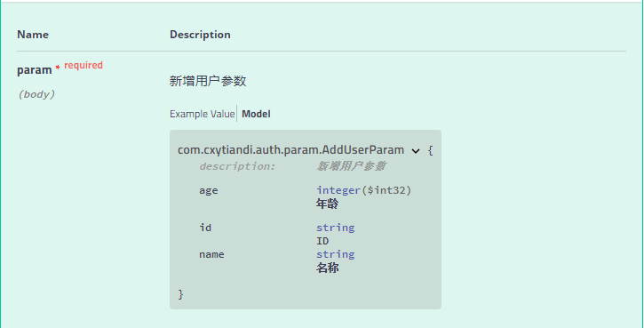
Task: Click the 新增用户参数 description text above the tabs
Action: 208,81
